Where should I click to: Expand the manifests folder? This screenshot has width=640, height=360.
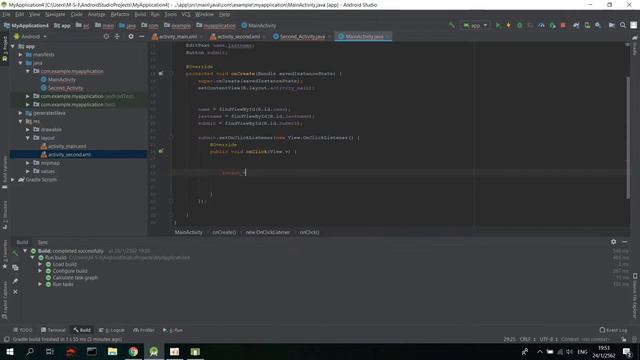point(20,54)
